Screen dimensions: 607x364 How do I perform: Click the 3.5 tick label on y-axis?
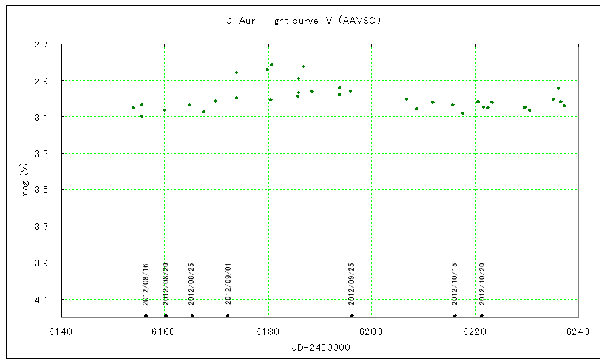coord(43,190)
